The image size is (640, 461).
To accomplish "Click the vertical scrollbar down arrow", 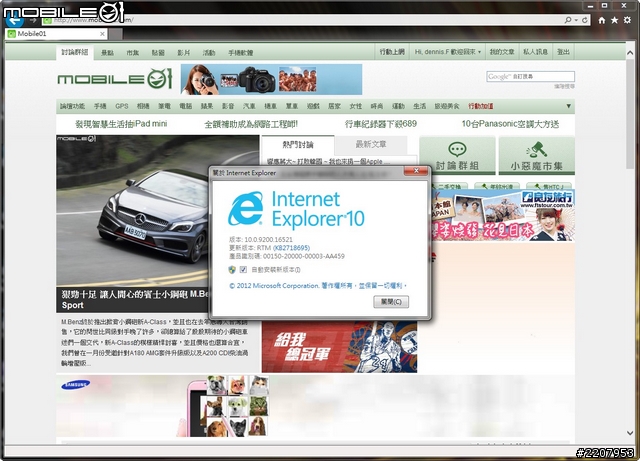I will (x=630, y=433).
